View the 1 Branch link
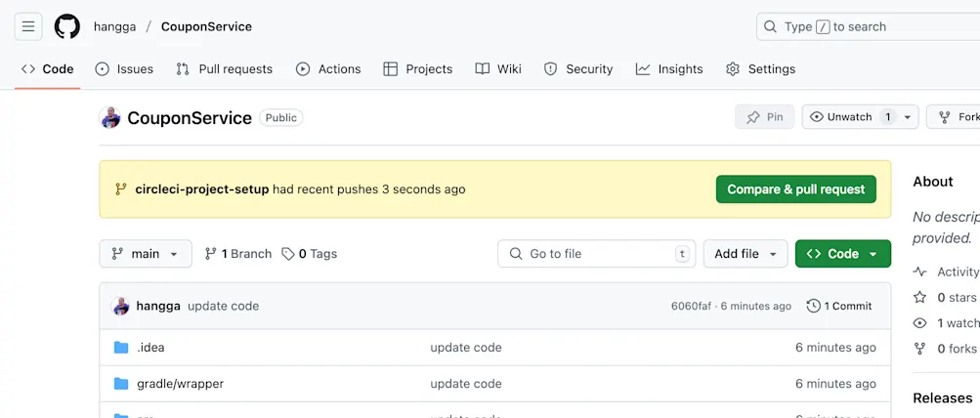The width and height of the screenshot is (980, 418). [238, 254]
